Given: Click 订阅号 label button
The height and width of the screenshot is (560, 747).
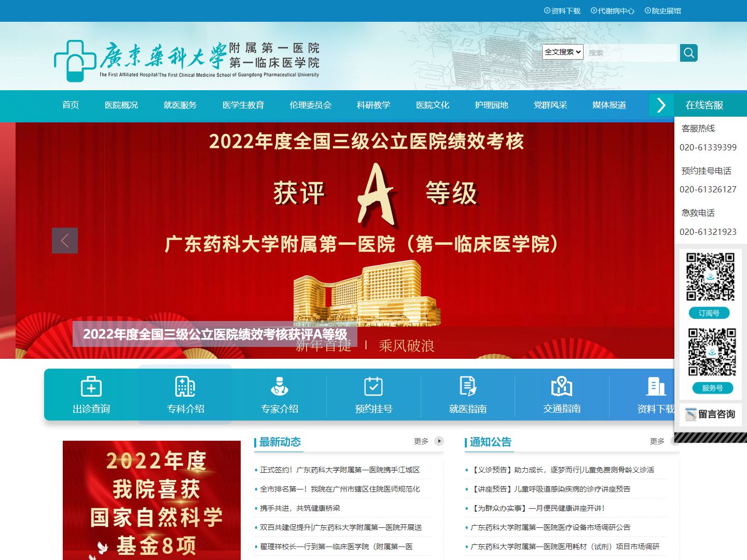Looking at the screenshot, I should tap(709, 313).
